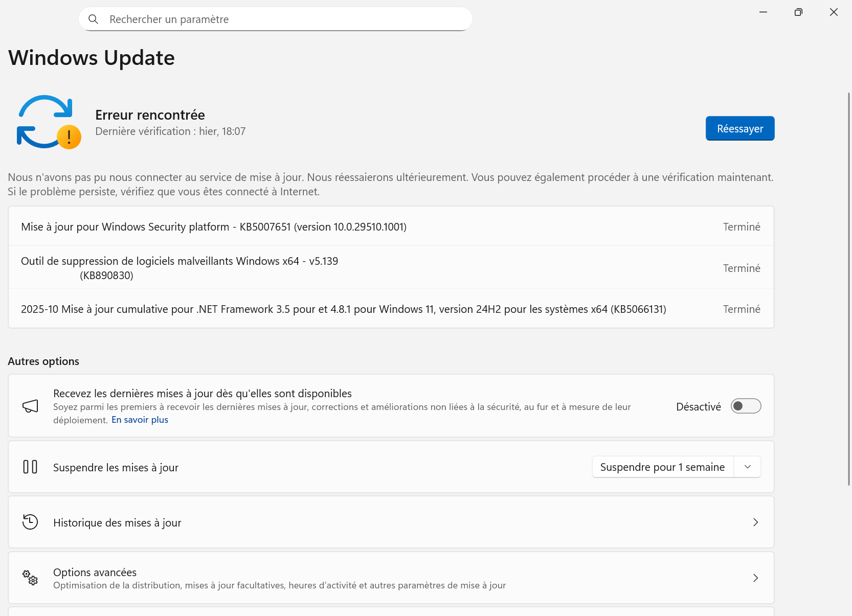Viewport: 852px width, 616px height.
Task: Click the search magnifier icon
Action: 93,19
